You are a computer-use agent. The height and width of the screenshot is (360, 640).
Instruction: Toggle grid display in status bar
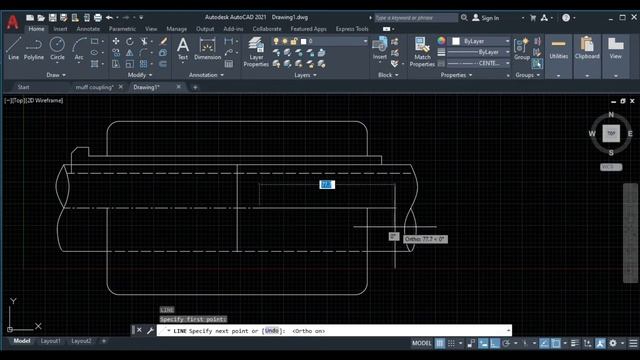pyautogui.click(x=440, y=343)
